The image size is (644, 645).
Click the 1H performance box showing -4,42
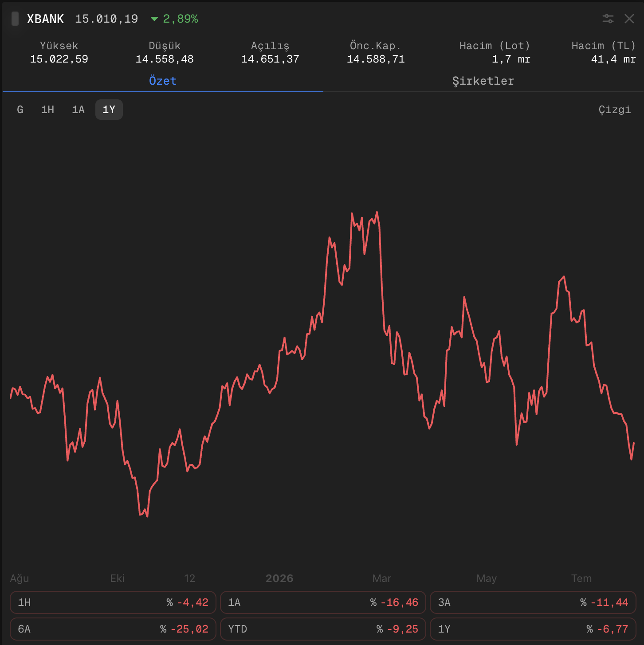(x=113, y=602)
